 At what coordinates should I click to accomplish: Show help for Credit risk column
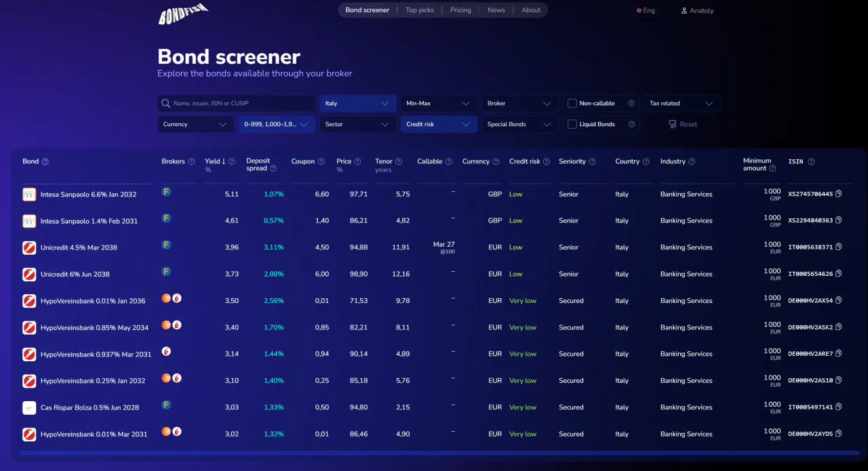click(547, 162)
